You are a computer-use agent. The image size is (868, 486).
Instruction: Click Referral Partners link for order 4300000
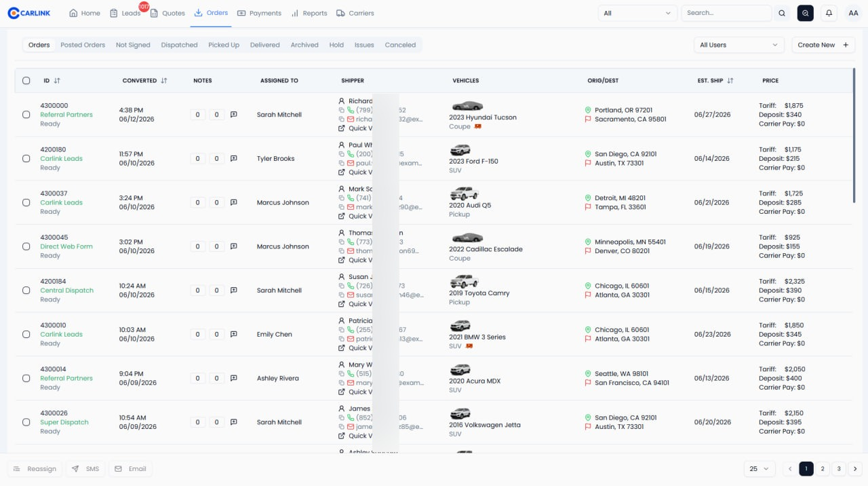66,115
